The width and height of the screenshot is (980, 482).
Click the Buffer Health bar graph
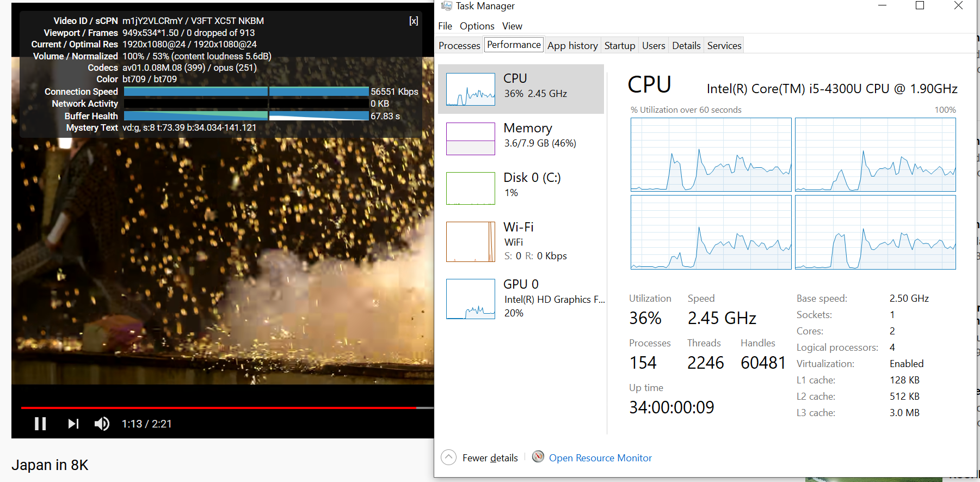click(x=246, y=115)
